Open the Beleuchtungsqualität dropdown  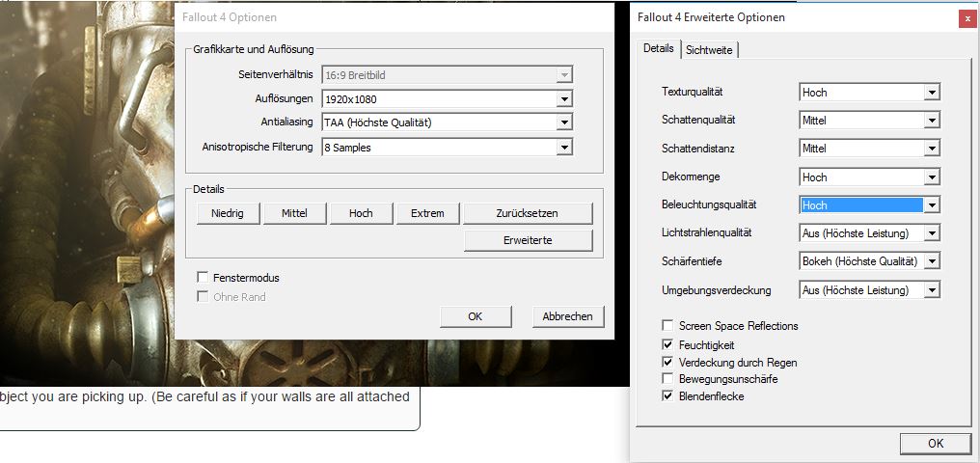click(x=870, y=204)
